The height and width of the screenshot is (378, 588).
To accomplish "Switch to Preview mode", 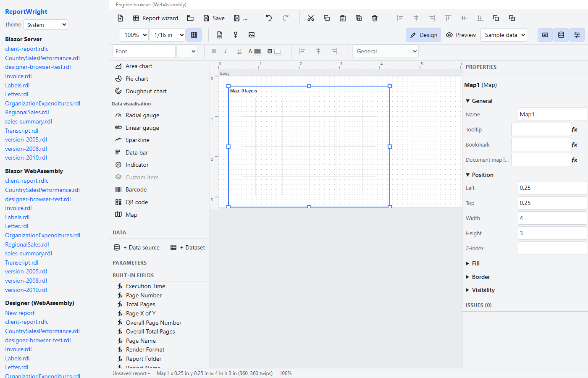I will pyautogui.click(x=461, y=35).
